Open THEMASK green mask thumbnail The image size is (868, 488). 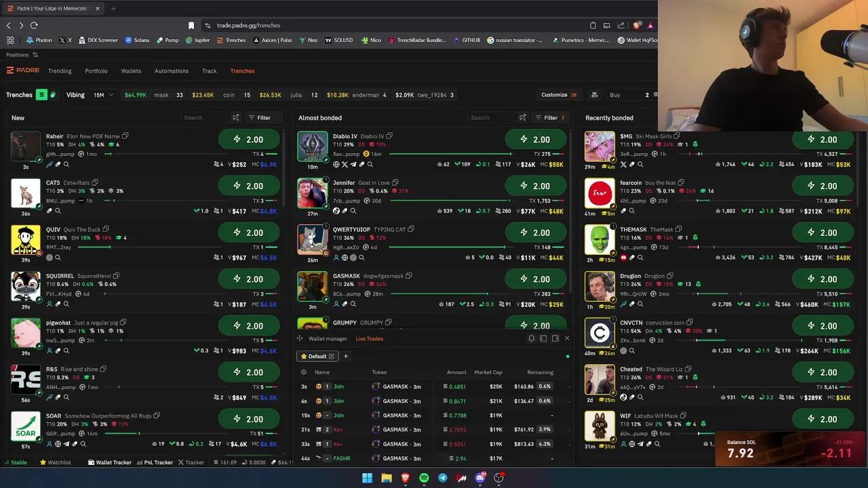tap(599, 240)
